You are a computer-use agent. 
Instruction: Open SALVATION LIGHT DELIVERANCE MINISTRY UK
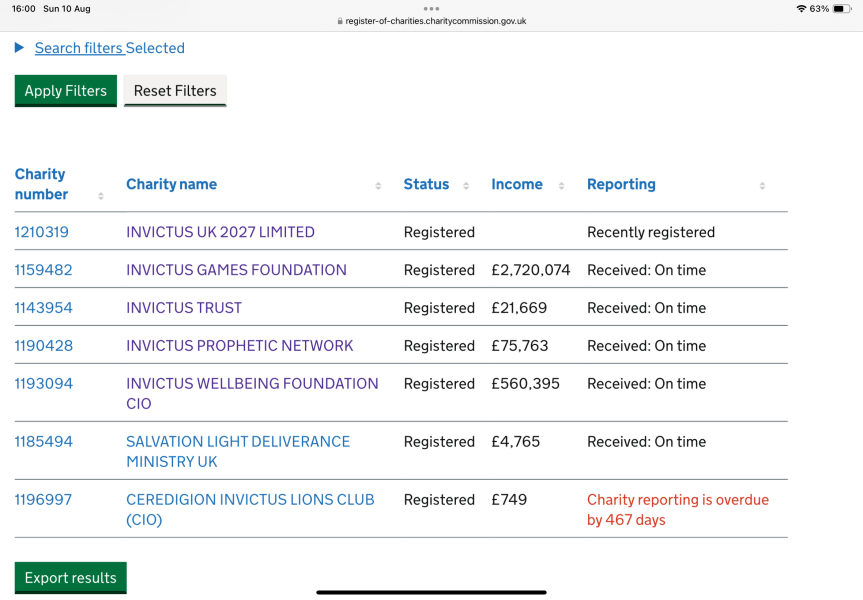(238, 451)
